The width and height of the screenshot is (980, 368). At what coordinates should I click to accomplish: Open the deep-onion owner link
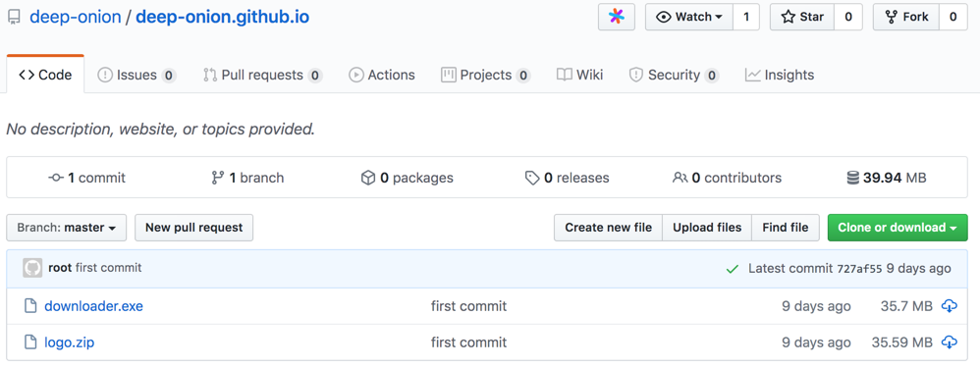pos(76,17)
